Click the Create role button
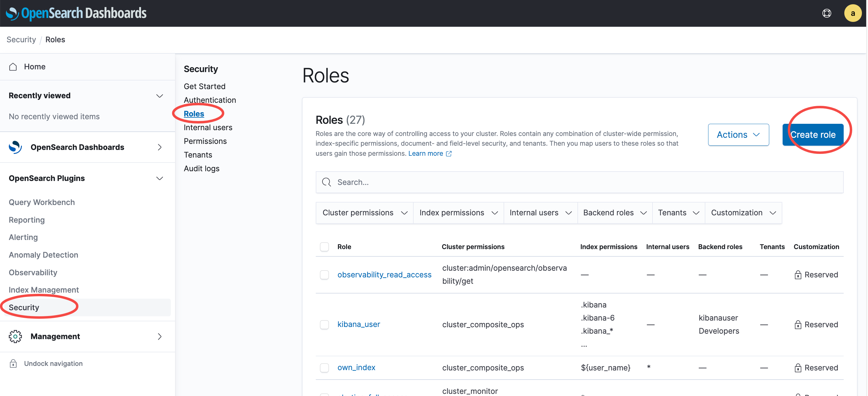The height and width of the screenshot is (396, 868). (x=813, y=135)
